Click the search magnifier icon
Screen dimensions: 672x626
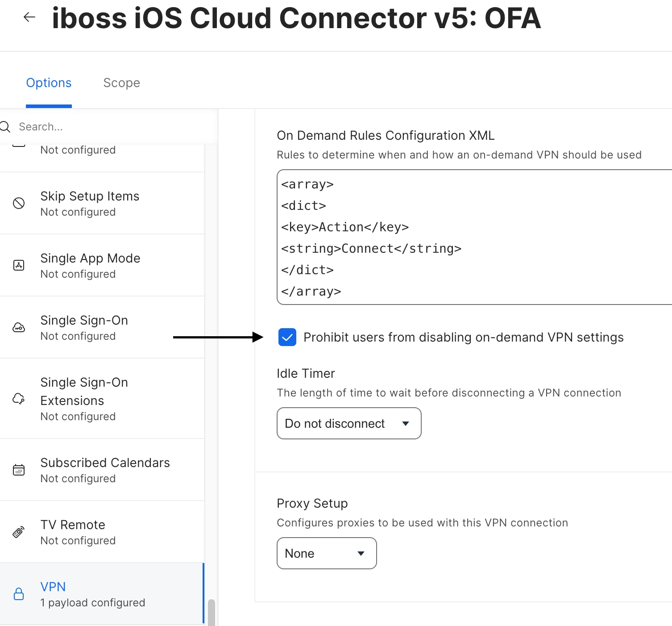[x=5, y=127]
